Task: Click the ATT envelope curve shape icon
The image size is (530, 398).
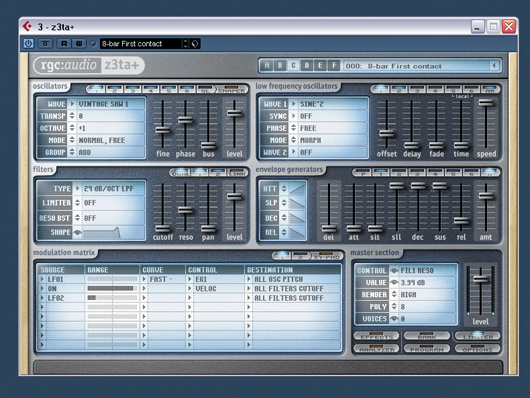Action: [297, 189]
